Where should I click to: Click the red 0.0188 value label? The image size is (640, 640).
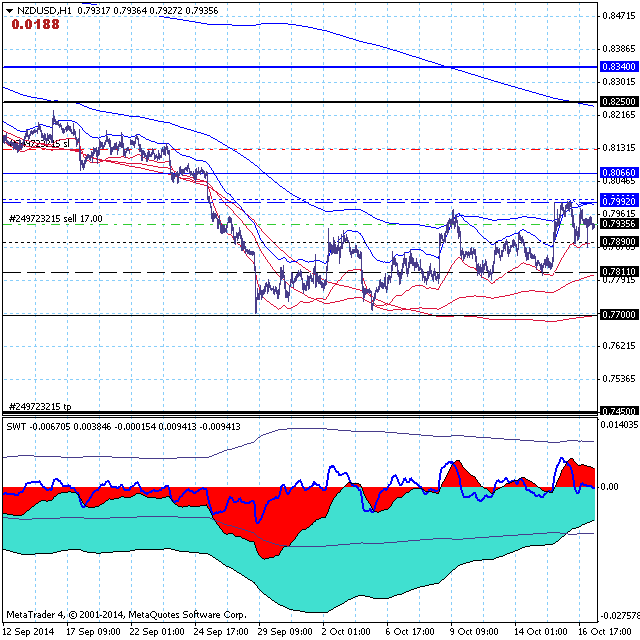[x=36, y=24]
